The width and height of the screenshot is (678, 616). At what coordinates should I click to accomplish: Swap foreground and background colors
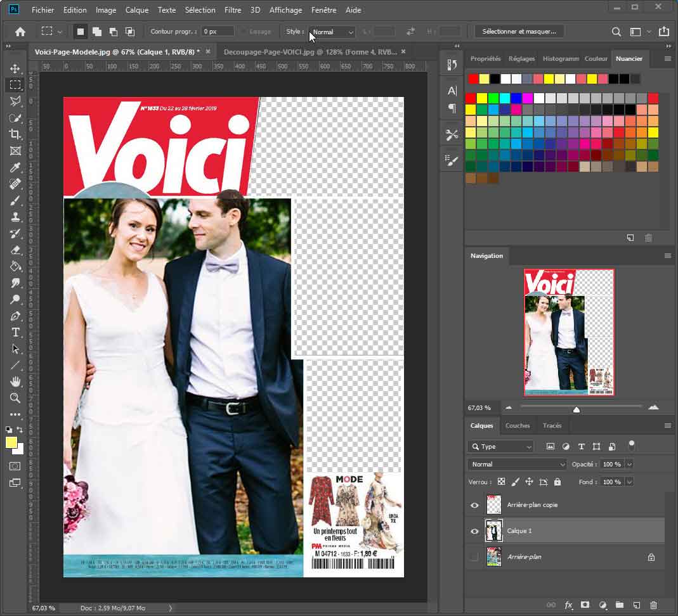(20, 430)
